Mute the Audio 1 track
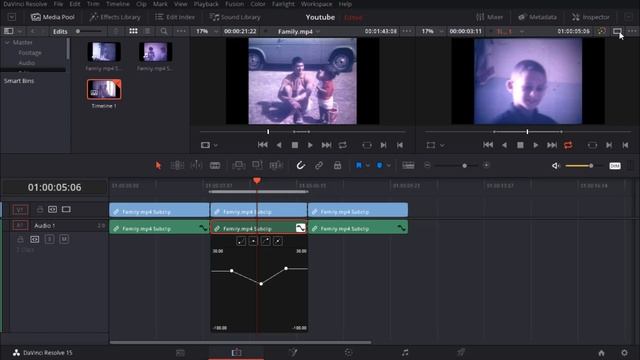The height and width of the screenshot is (360, 640). (x=64, y=239)
